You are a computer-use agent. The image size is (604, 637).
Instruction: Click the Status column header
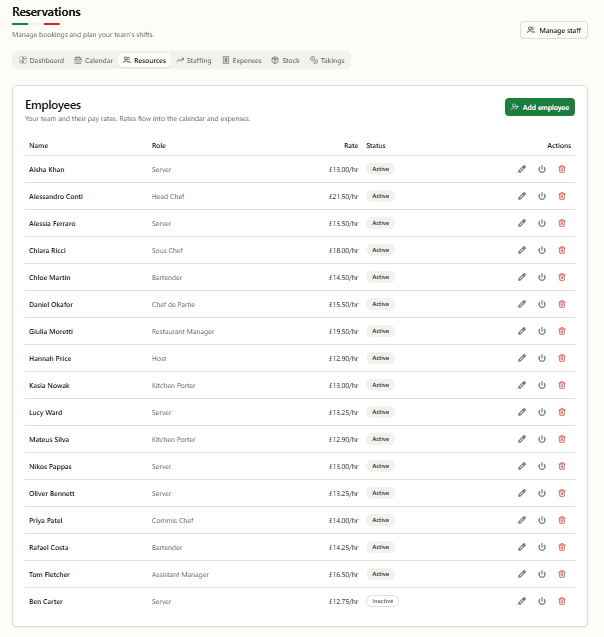376,145
